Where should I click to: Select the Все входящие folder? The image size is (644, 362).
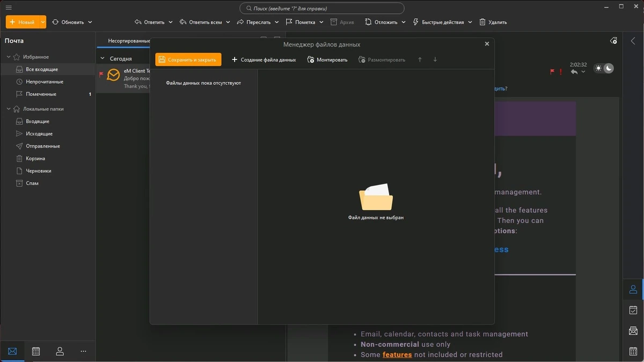point(48,69)
